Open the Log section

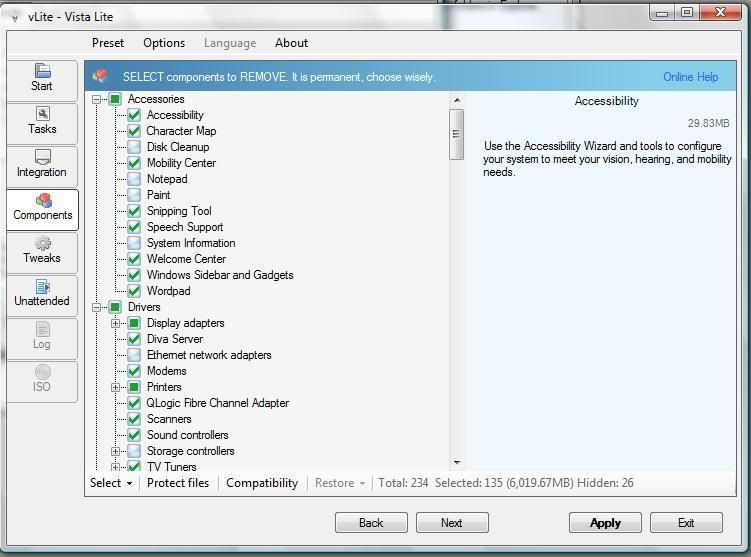[x=42, y=339]
